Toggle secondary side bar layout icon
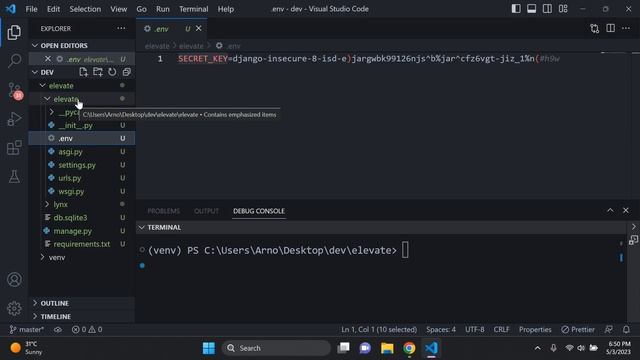 coord(547,9)
